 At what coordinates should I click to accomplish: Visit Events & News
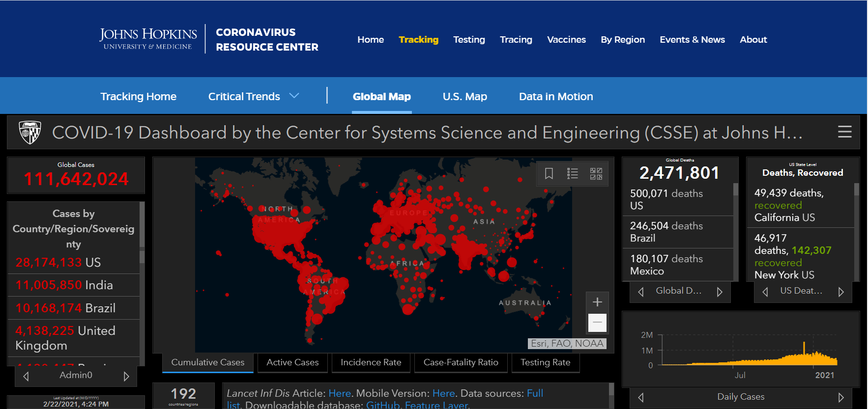point(692,40)
